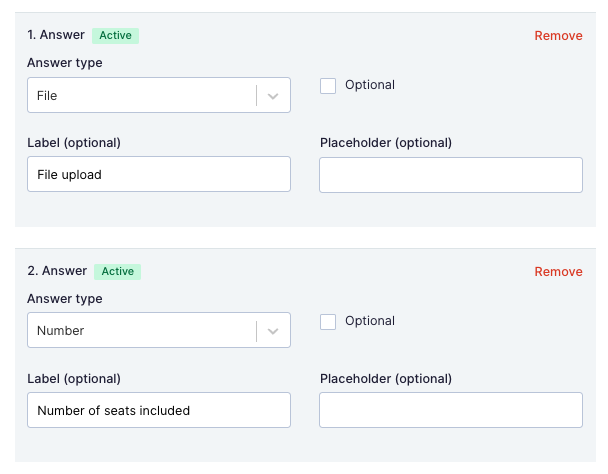This screenshot has height=474, width=608.
Task: Click 'Optional' text label in answer 1
Action: (370, 85)
